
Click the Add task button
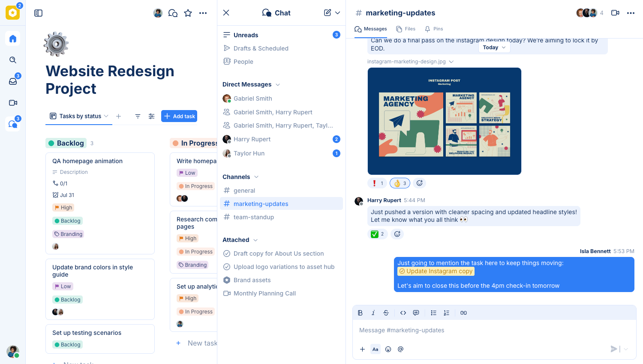coord(179,116)
